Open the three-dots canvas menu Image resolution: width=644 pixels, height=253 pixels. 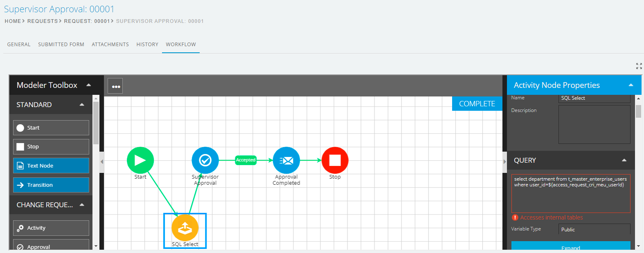click(116, 86)
